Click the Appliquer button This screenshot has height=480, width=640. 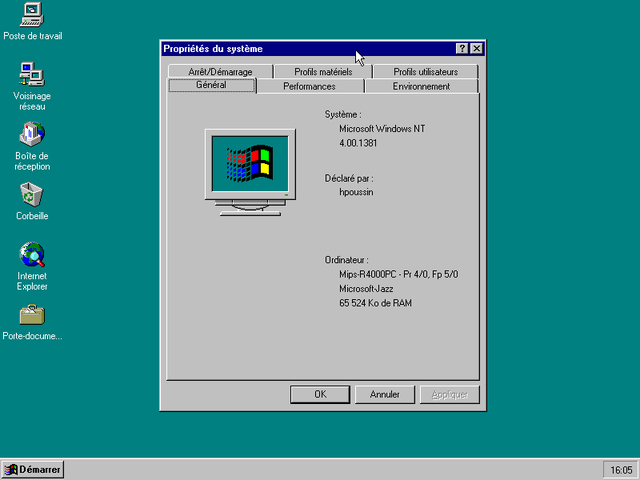pyautogui.click(x=449, y=394)
